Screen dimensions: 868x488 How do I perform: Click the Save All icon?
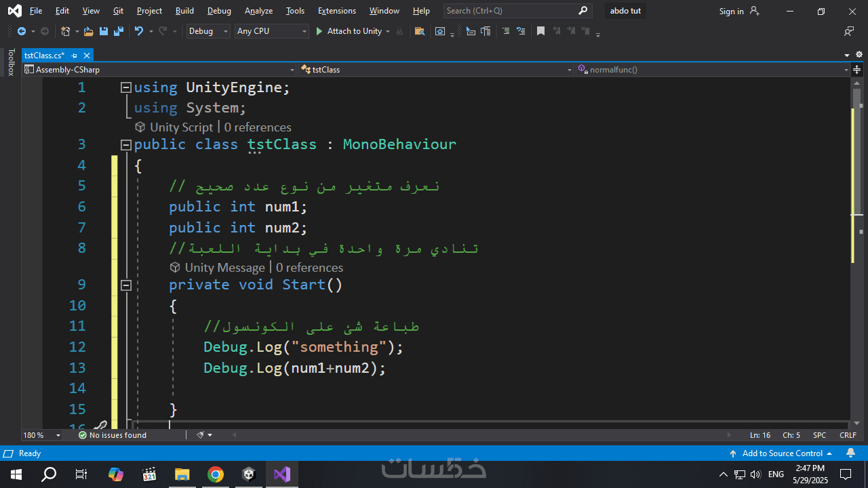coord(118,31)
